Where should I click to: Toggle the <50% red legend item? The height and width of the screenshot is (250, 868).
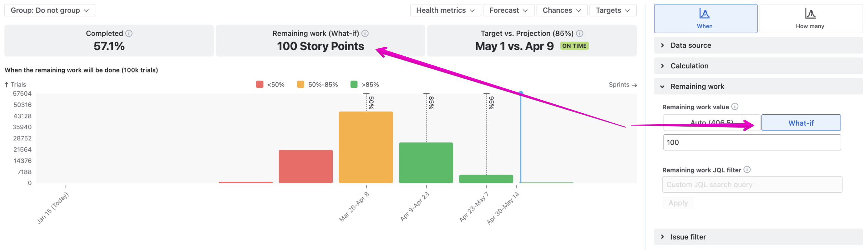[x=270, y=84]
